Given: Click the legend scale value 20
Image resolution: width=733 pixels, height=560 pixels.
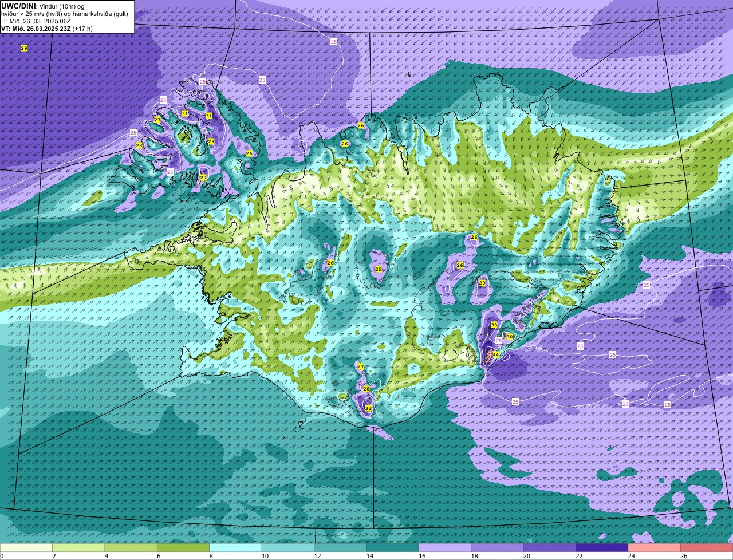Looking at the screenshot, I should pos(527,556).
